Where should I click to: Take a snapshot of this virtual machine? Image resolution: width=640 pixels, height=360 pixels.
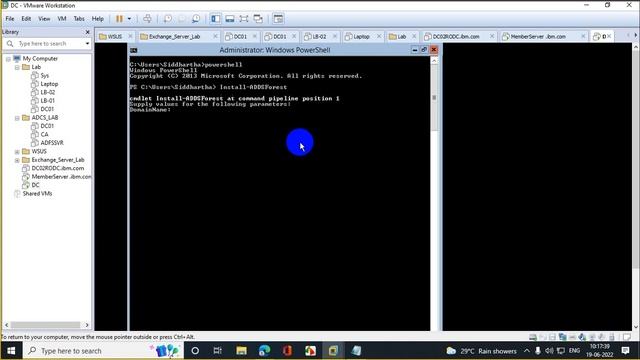(x=168, y=19)
